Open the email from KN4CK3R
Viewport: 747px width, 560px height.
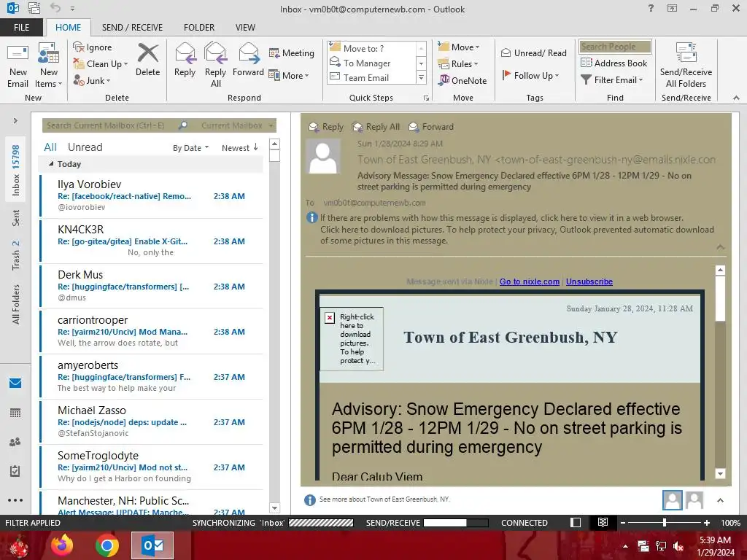[x=152, y=241]
